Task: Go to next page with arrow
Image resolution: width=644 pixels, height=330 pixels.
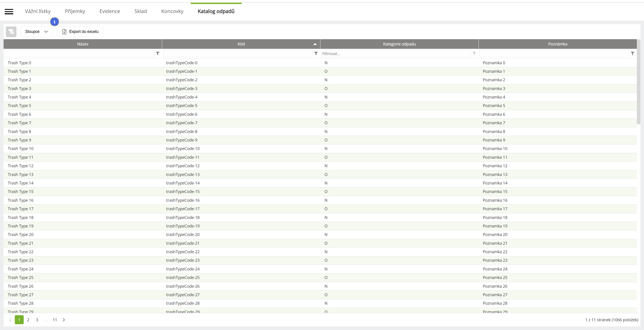Action: tap(64, 320)
